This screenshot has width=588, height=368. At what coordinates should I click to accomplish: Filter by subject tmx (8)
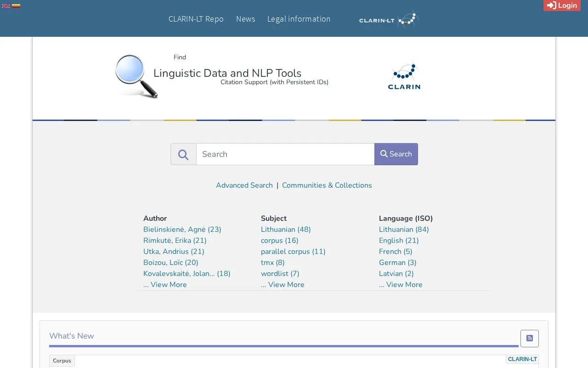click(x=273, y=263)
